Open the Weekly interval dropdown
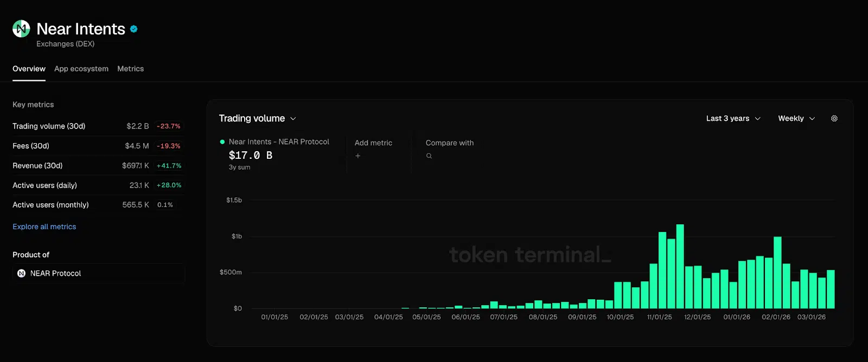 pyautogui.click(x=796, y=119)
